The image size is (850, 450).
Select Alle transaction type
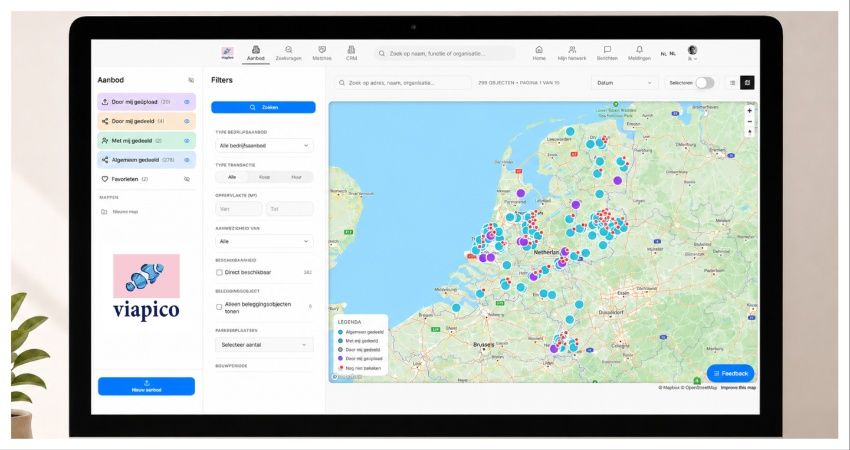pos(231,177)
